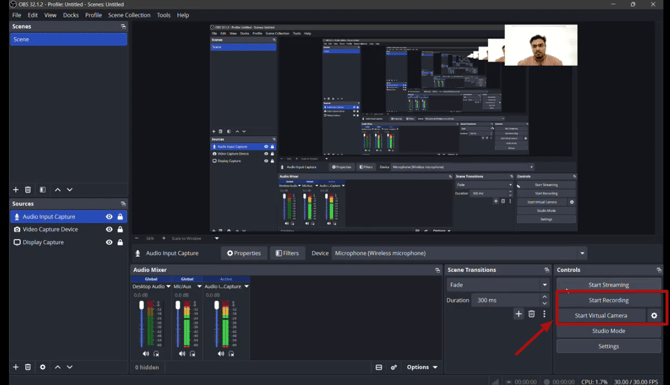670x385 pixels.
Task: Open source properties gear in Sources toolbar
Action: pos(43,367)
